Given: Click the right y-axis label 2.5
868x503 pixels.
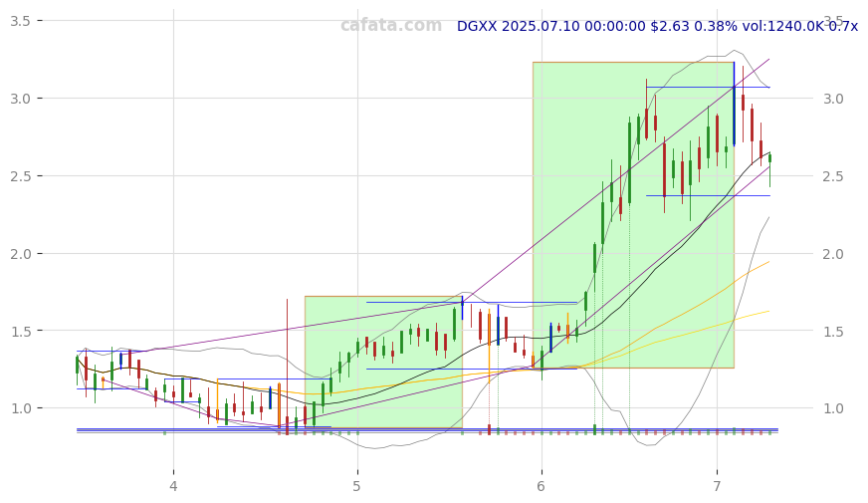Looking at the screenshot, I should (833, 176).
